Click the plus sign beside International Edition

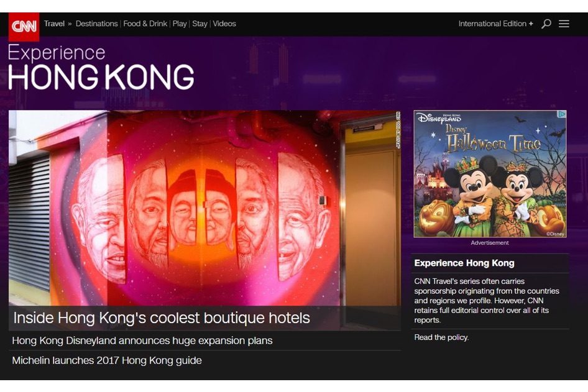pyautogui.click(x=531, y=24)
